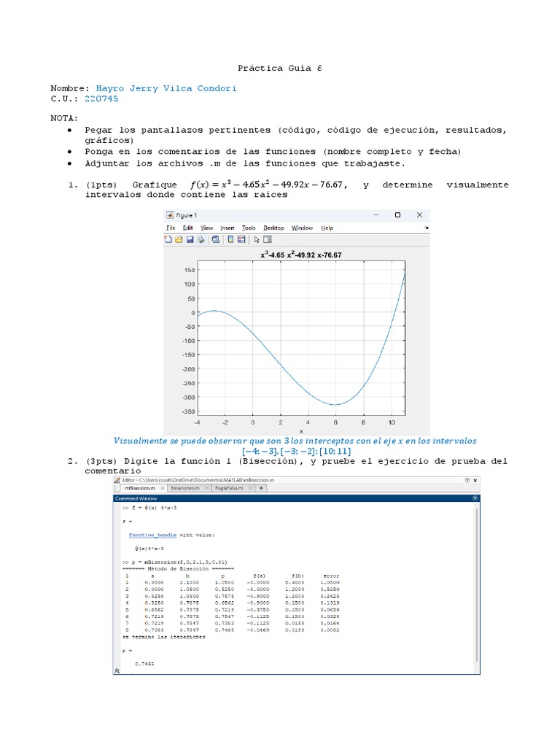Image resolution: width=560 pixels, height=747 pixels.
Task: Click the Save Figure floppy icon
Action: point(190,239)
